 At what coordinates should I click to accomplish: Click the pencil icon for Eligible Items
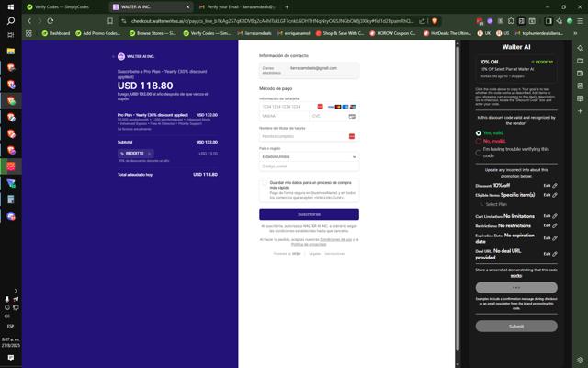(555, 195)
